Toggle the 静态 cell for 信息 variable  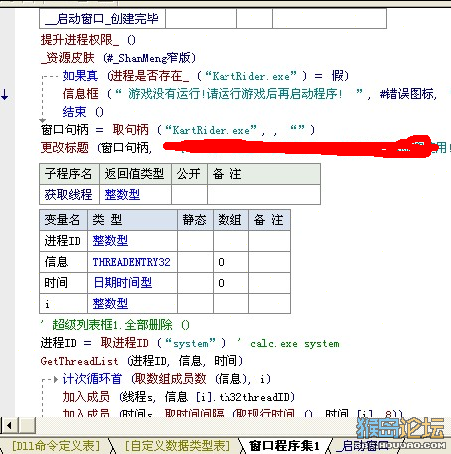click(195, 262)
